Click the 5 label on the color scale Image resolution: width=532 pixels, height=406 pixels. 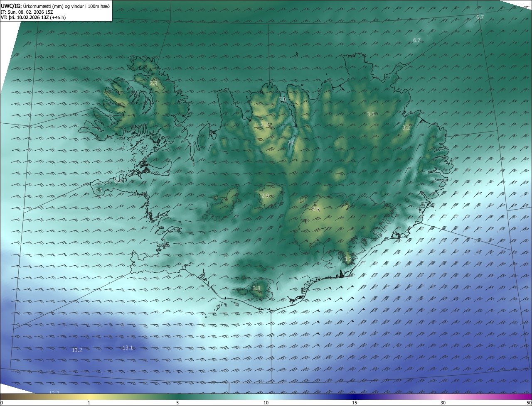pos(177,403)
